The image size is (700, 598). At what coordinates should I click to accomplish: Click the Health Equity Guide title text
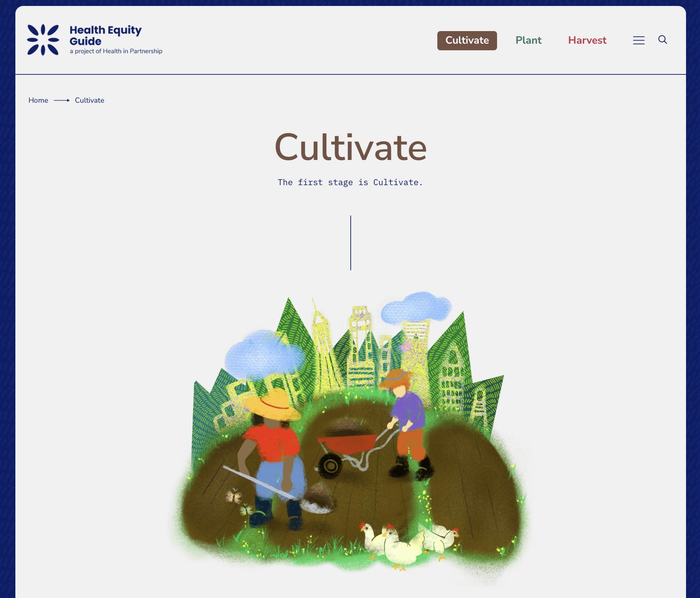click(105, 35)
